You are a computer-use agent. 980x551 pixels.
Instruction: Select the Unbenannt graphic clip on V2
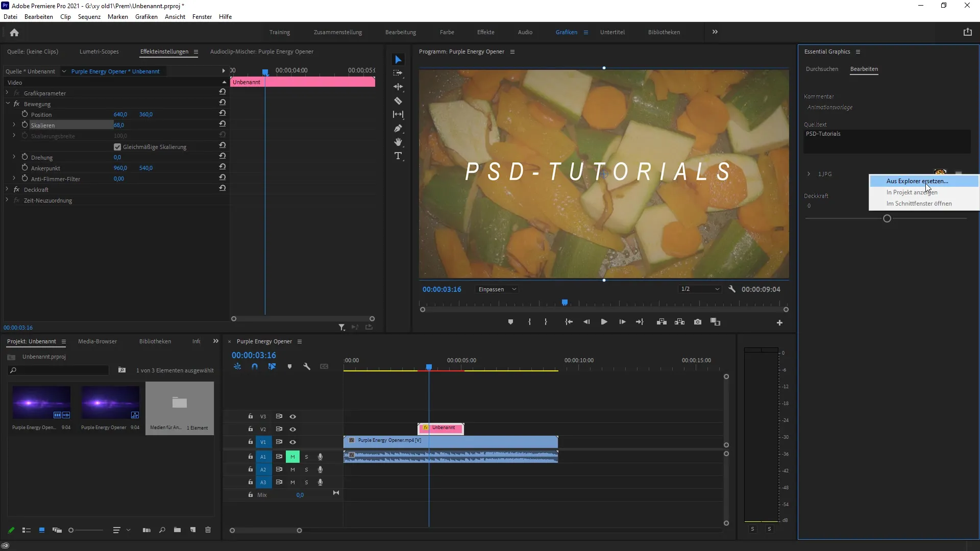(441, 429)
